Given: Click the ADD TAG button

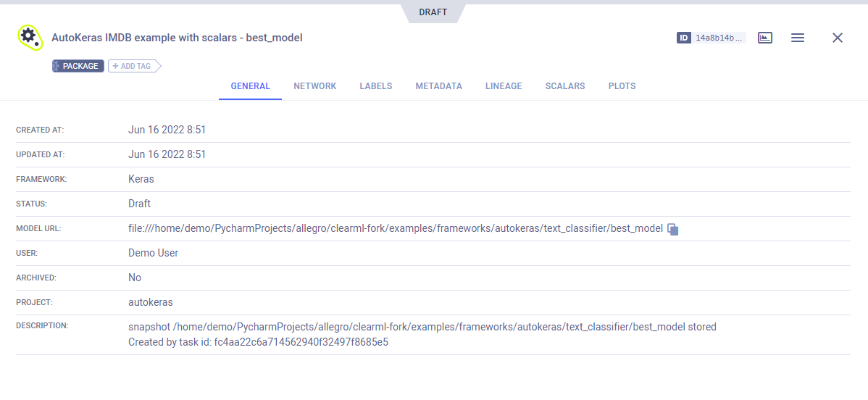Looking at the screenshot, I should point(133,66).
